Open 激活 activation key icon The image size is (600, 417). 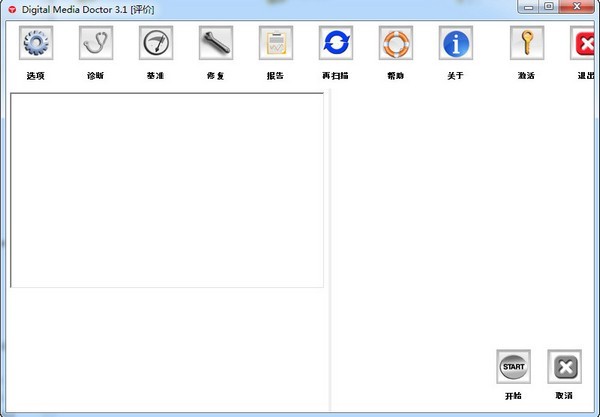527,43
